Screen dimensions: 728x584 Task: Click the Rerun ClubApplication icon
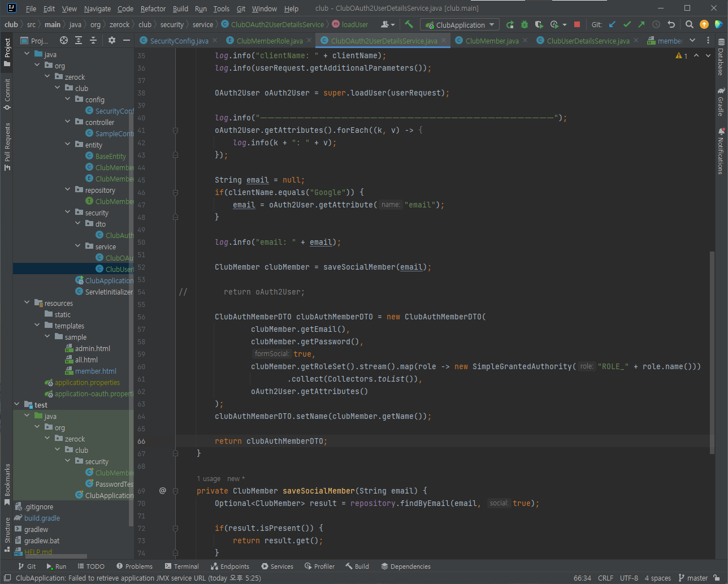click(510, 24)
